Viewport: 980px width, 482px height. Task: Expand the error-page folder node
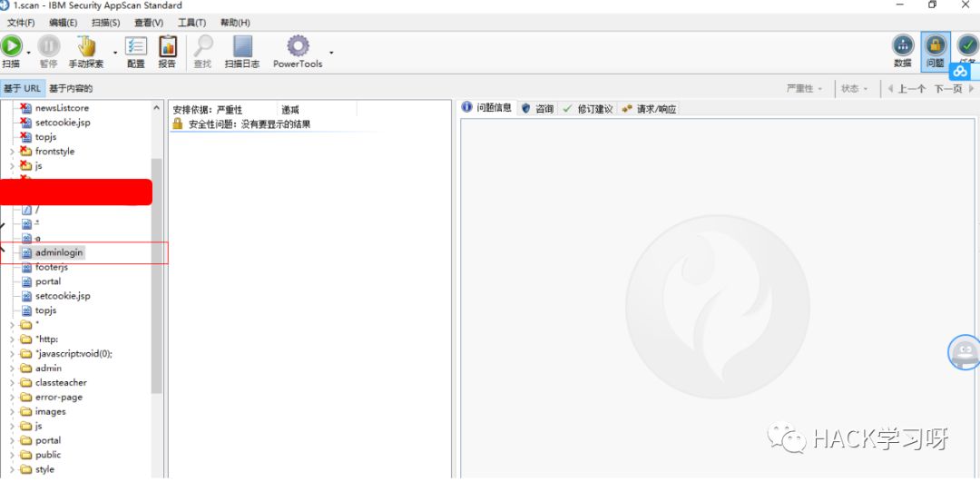click(12, 397)
